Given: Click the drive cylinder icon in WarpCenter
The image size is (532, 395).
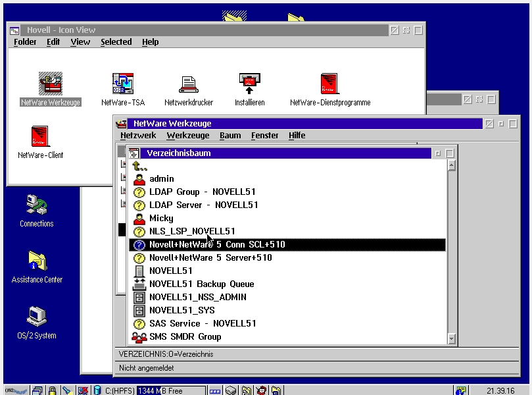Looking at the screenshot, I should tap(97, 390).
